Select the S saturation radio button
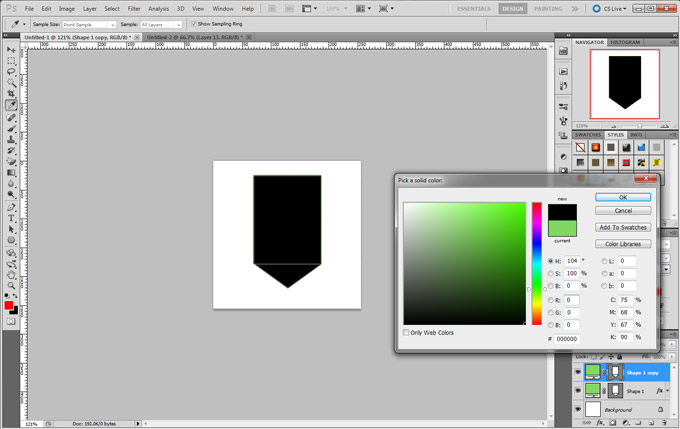The width and height of the screenshot is (680, 429). (x=551, y=274)
